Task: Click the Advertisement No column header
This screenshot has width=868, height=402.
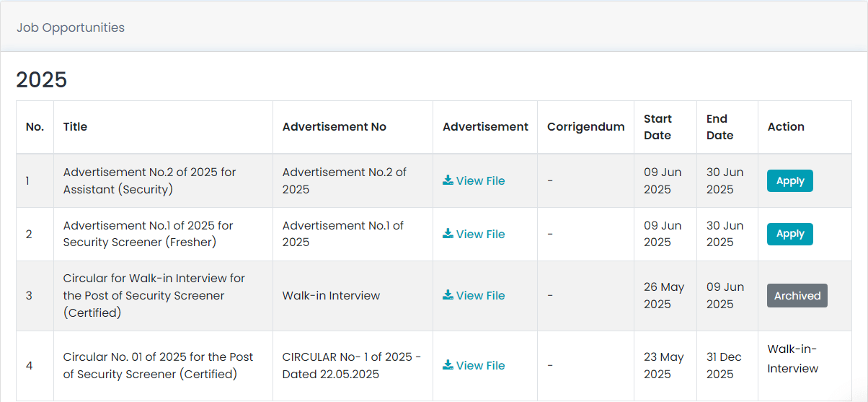Action: [x=334, y=127]
